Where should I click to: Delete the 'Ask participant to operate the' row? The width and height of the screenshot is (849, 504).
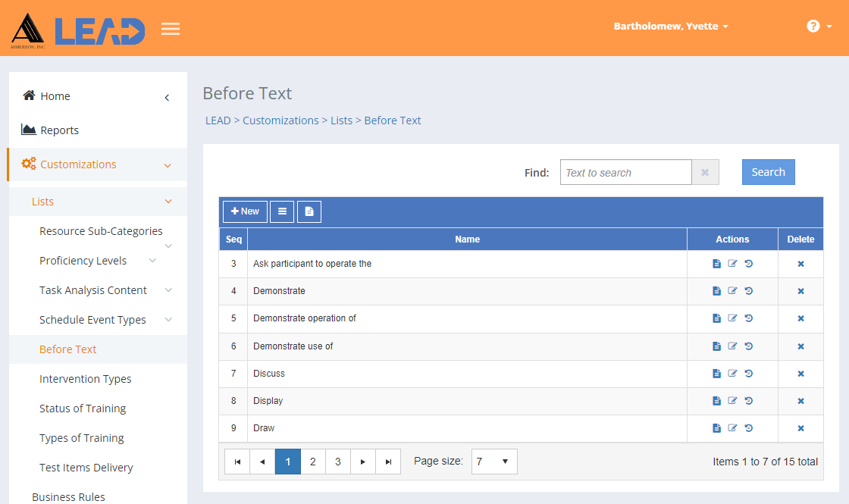[800, 264]
